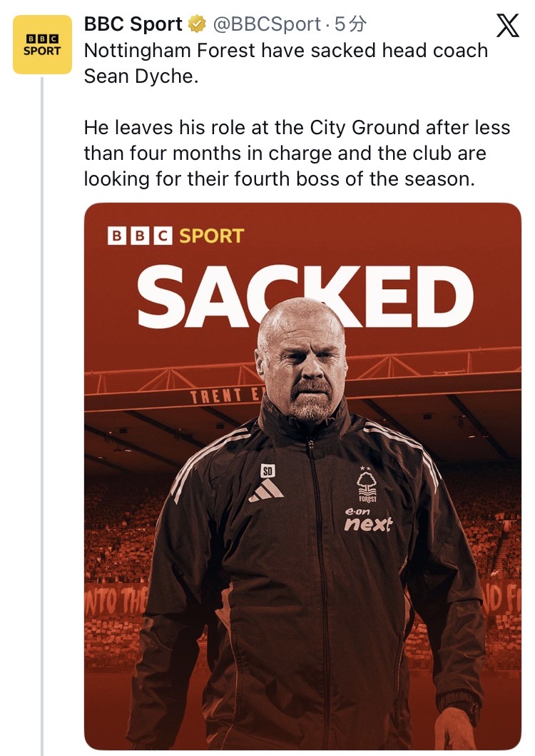Click the second paragraph about City Ground
The image size is (535, 756).
[x=297, y=153]
